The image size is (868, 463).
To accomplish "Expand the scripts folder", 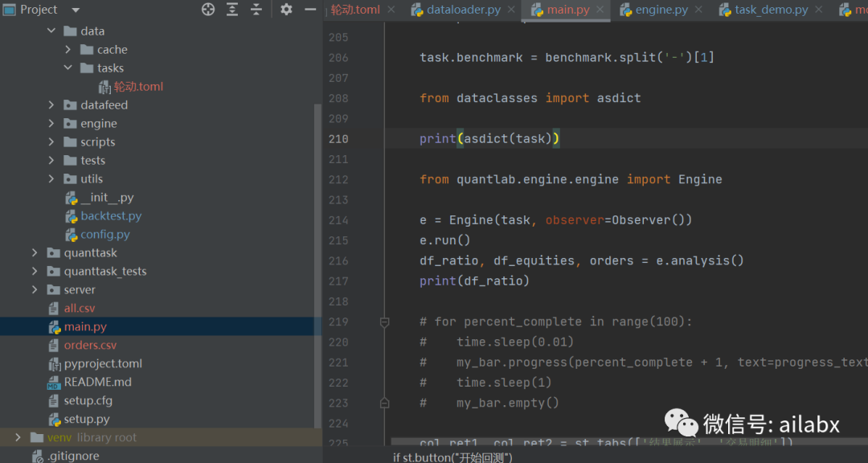I will tap(51, 141).
